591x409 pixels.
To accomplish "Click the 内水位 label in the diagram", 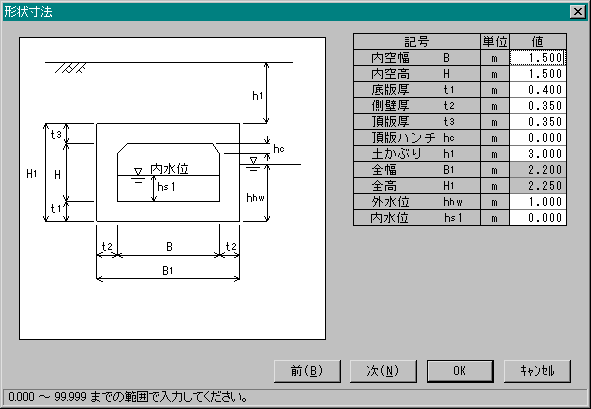I will pyautogui.click(x=169, y=169).
